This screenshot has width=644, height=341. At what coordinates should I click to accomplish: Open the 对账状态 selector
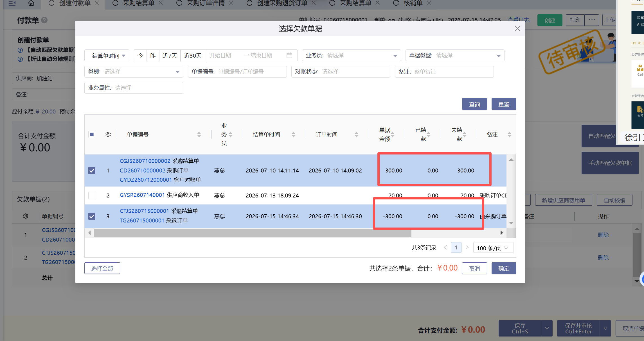pyautogui.click(x=341, y=72)
